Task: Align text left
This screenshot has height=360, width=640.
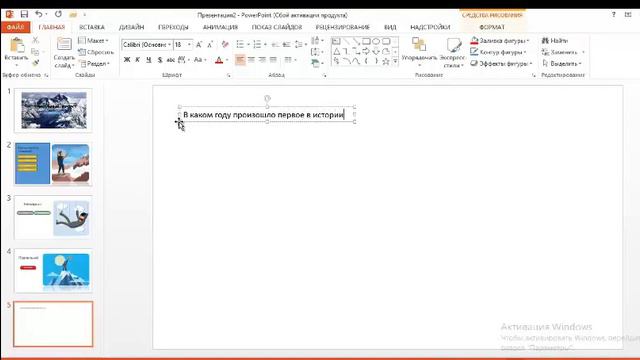Action: (x=240, y=60)
